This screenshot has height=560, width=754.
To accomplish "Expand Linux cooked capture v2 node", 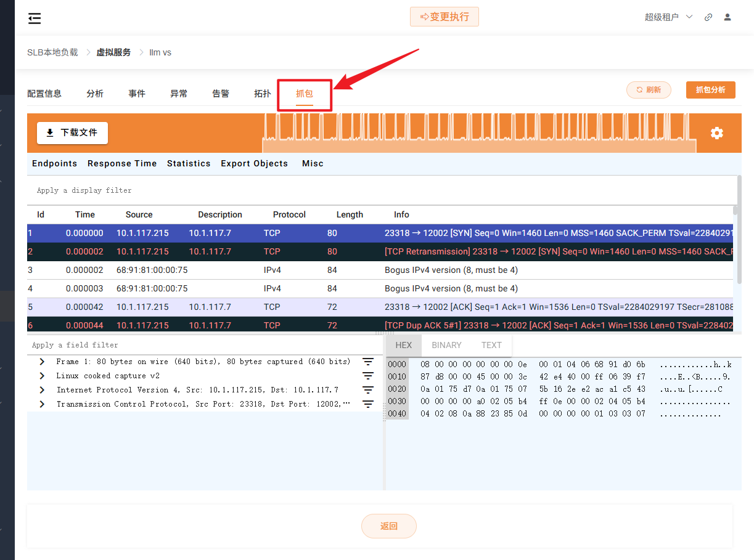I will 42,376.
